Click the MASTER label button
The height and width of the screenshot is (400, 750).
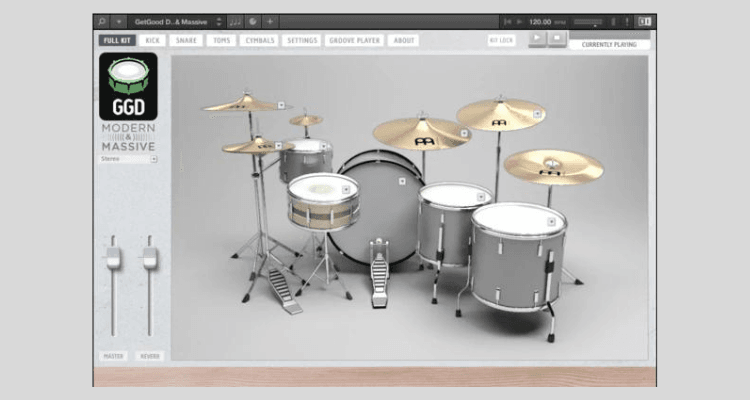click(113, 356)
